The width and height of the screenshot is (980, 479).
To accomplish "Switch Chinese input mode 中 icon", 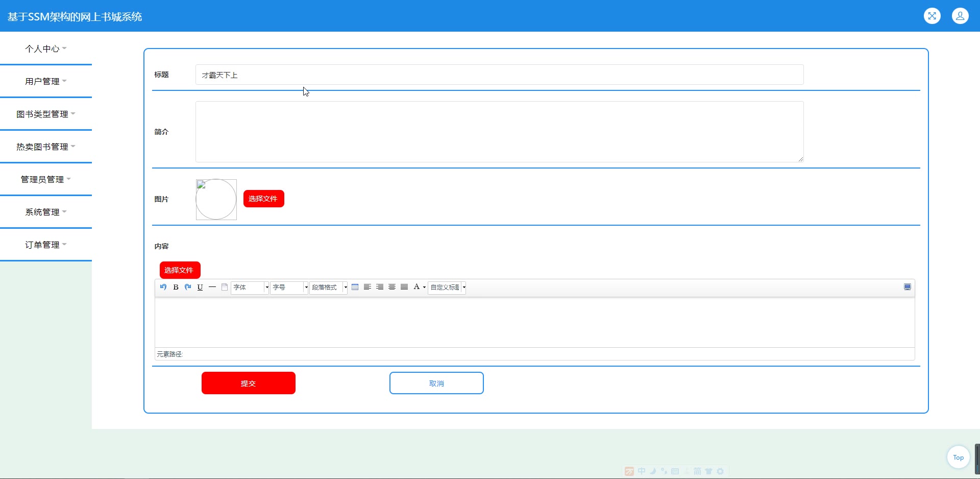I will 642,471.
